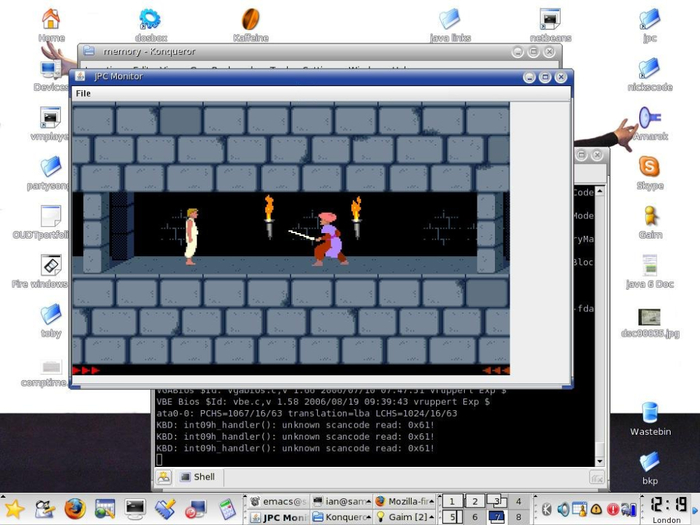Expand the Mozilla-firefox taskbar group arrow
The height and width of the screenshot is (525, 700).
(x=431, y=501)
